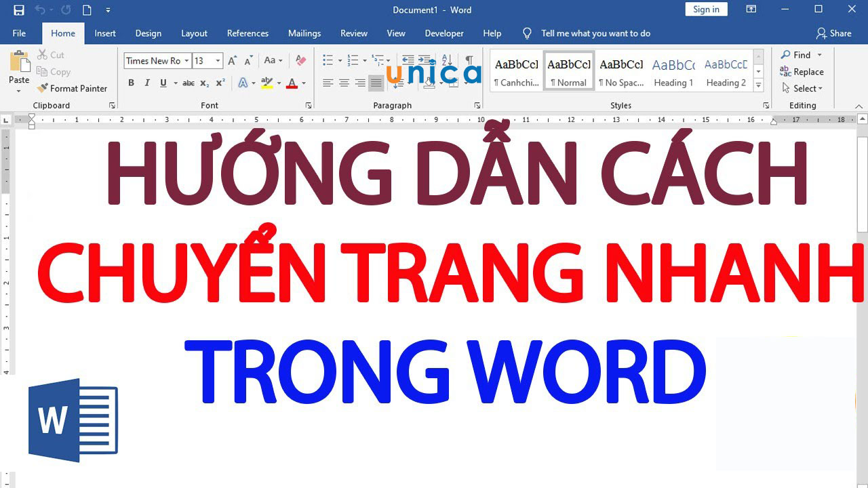Switch to the Developer tab
This screenshot has width=868, height=488.
(x=444, y=33)
